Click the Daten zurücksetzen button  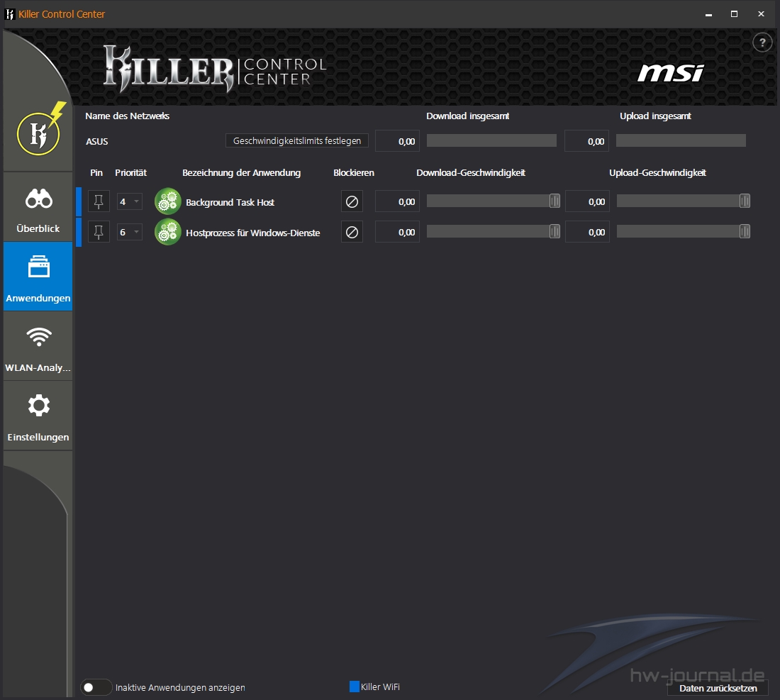click(x=718, y=688)
